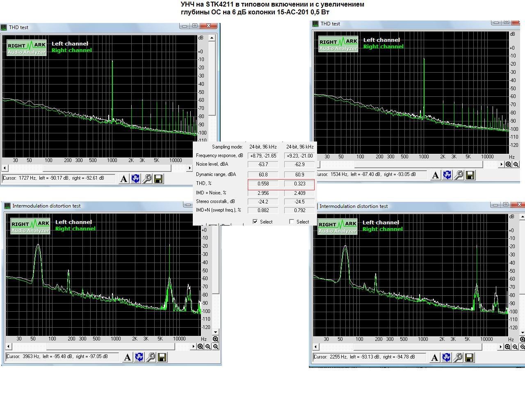Click the 'A' icon in bottom-left Intermodulation window
The width and height of the screenshot is (525, 420).
click(128, 357)
